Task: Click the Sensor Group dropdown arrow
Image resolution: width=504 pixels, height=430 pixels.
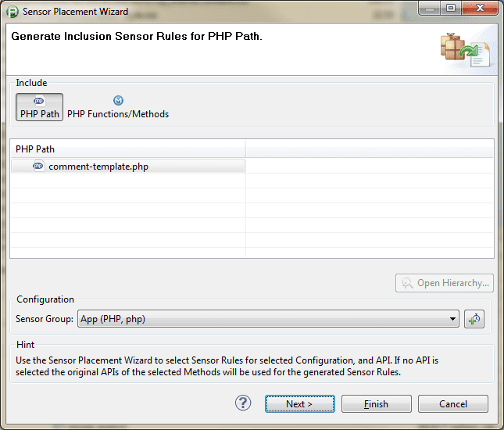Action: 452,319
